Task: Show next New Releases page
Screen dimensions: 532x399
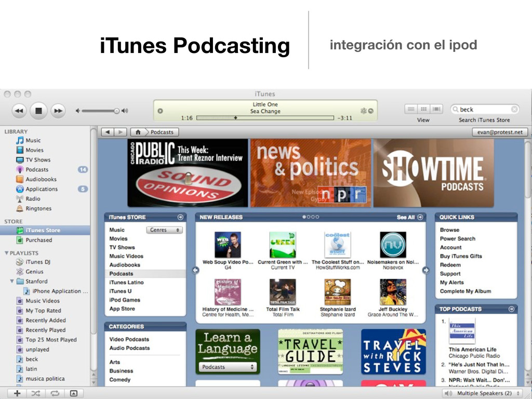Action: point(426,270)
